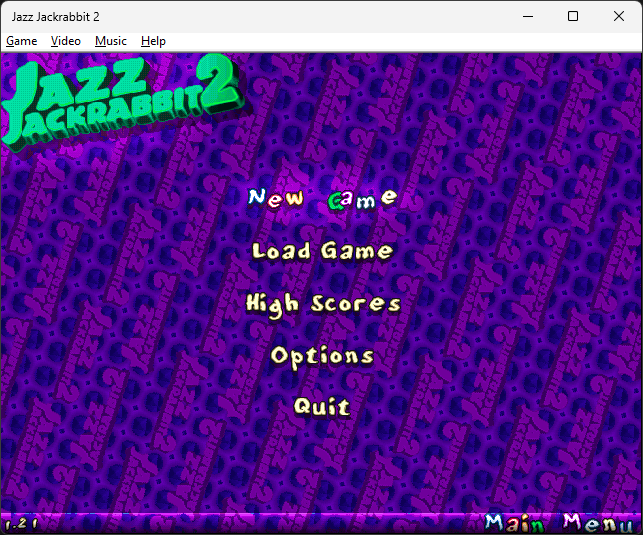Click the Jazz Jackrabbit 2 window title
643x535 pixels.
tap(56, 17)
